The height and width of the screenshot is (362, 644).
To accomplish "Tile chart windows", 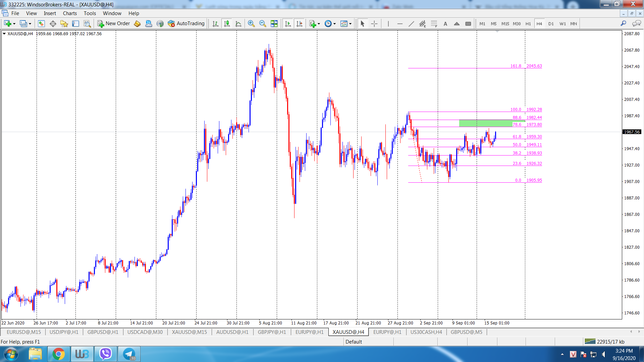I will [x=274, y=23].
